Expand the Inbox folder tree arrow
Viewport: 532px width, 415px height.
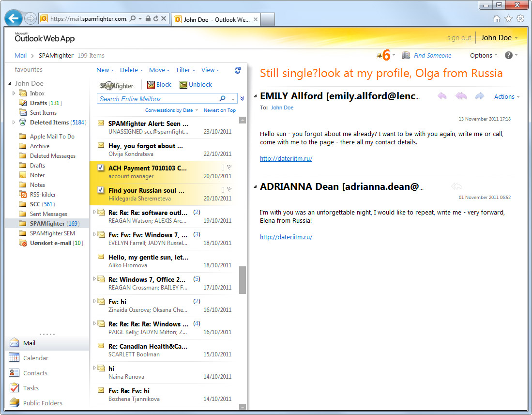click(x=14, y=93)
